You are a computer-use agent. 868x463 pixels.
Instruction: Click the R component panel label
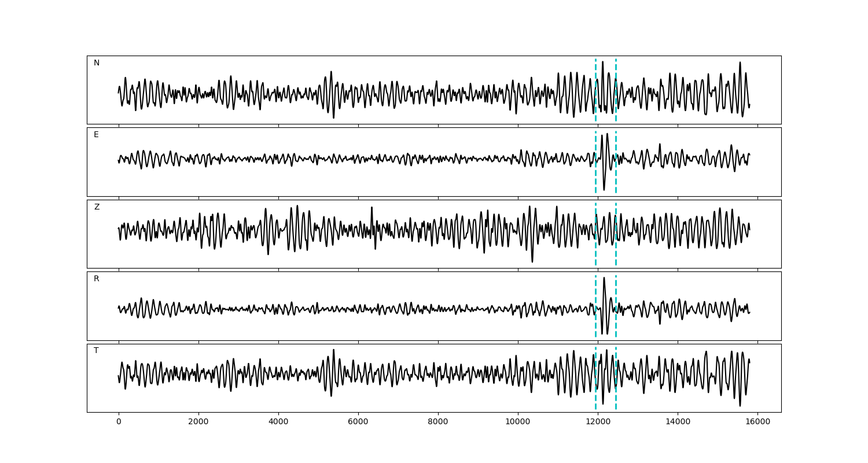(x=97, y=279)
